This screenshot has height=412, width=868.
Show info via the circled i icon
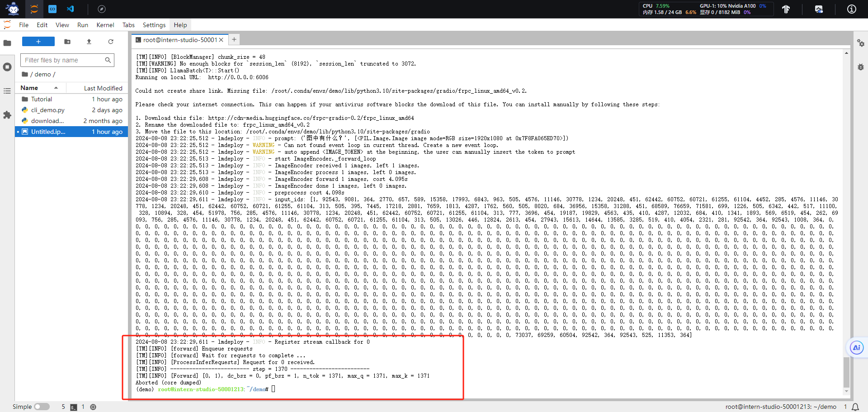point(852,9)
